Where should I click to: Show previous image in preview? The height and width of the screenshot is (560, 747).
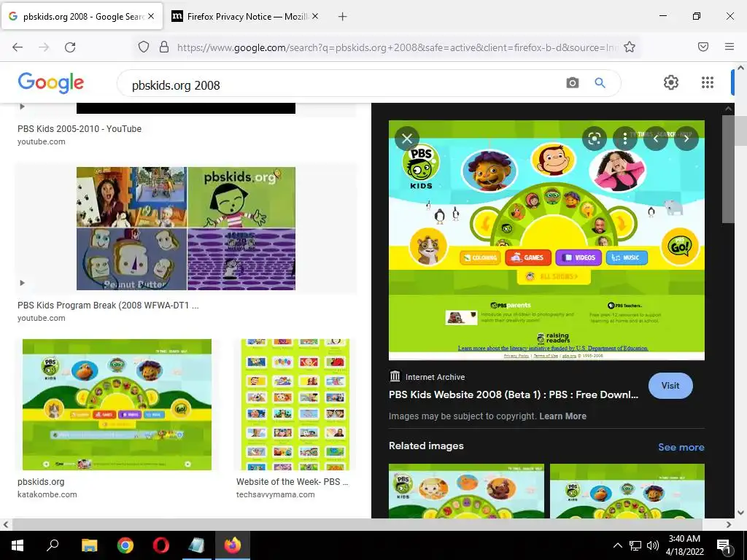(656, 139)
